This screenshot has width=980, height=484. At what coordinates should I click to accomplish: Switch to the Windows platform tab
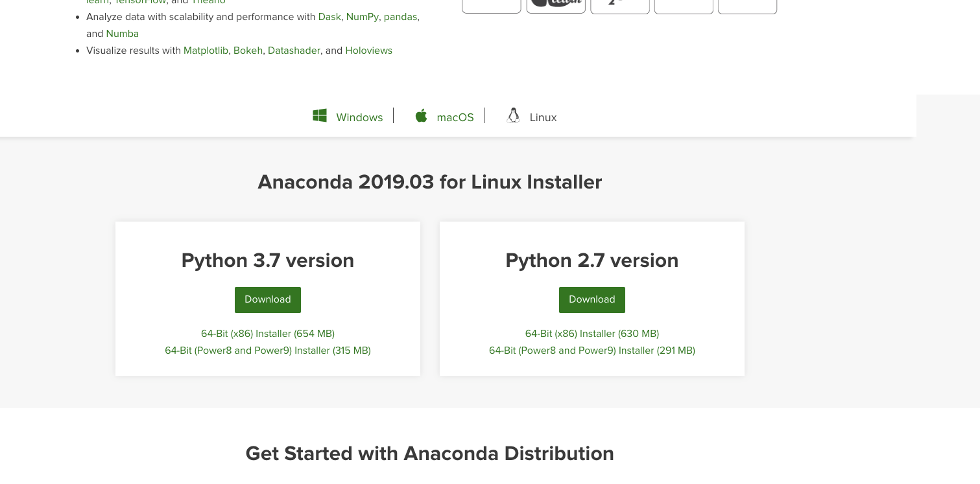point(359,117)
